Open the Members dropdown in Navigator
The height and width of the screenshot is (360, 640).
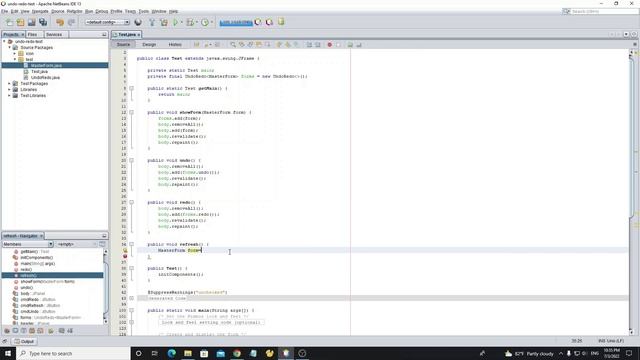(x=28, y=244)
